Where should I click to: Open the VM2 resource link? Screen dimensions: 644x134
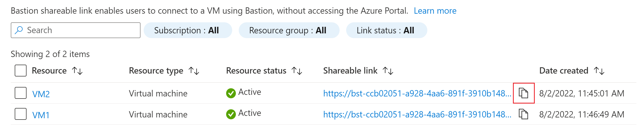coord(41,94)
